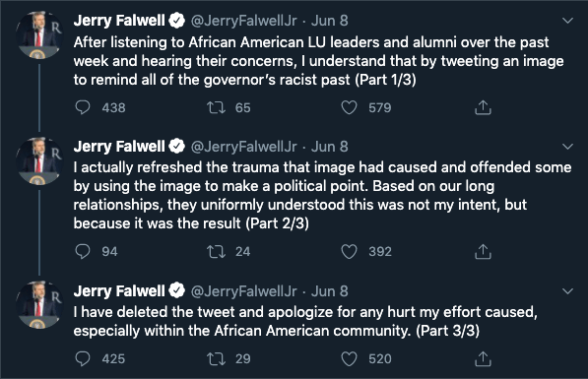Viewport: 588px width, 379px height.
Task: Share the Part 1/3 tweet
Action: (x=483, y=107)
